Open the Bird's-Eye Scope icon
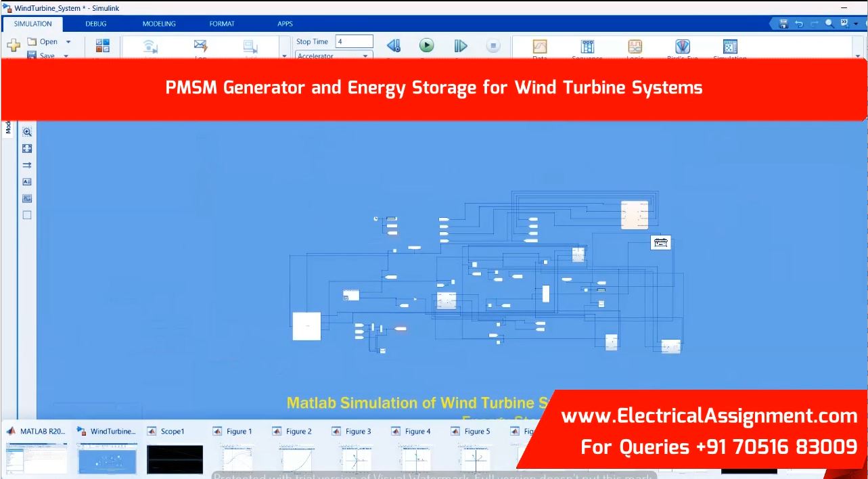 tap(683, 47)
